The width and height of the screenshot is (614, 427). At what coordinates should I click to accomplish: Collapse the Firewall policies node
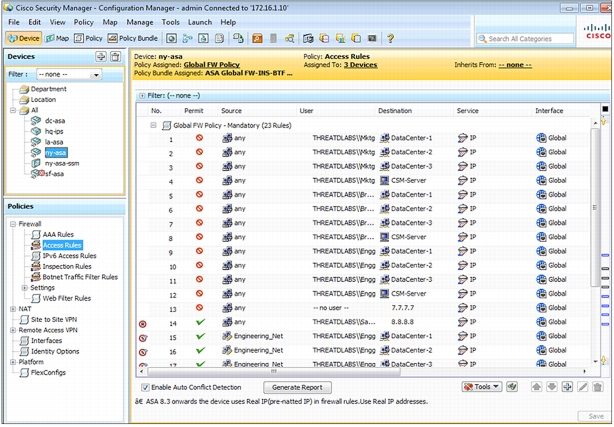pos(13,224)
